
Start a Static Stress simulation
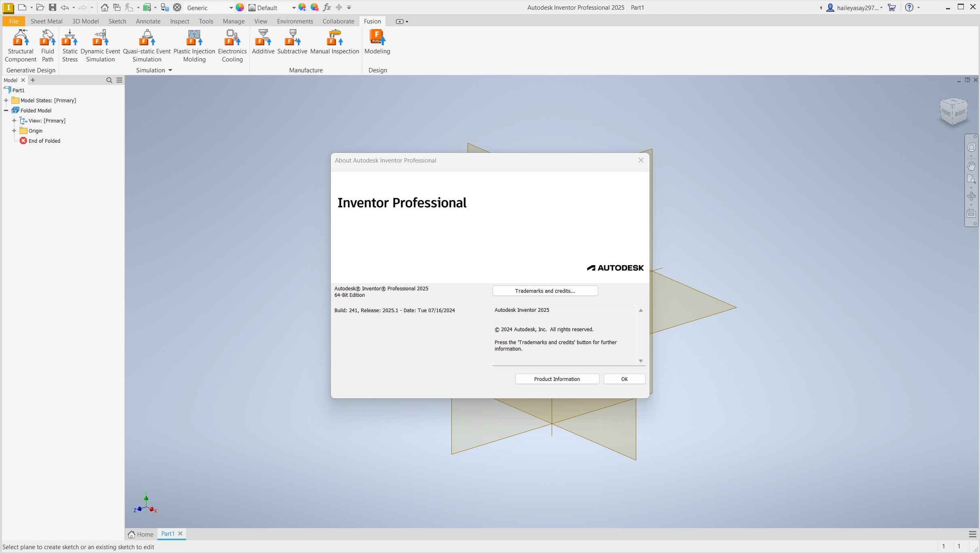click(70, 46)
